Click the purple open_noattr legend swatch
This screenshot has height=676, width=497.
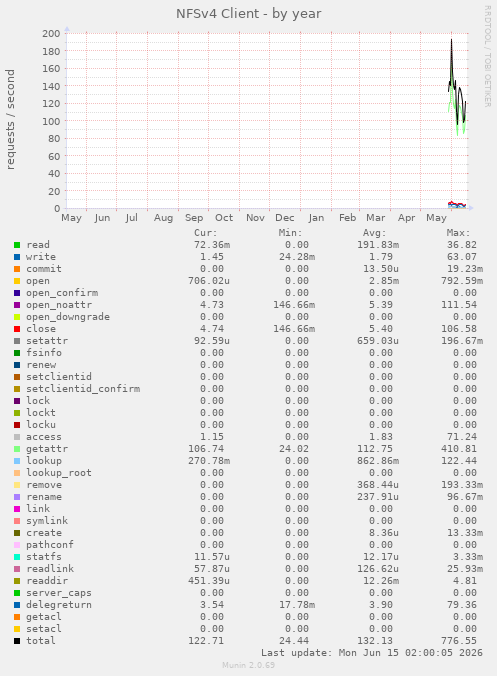pos(17,305)
